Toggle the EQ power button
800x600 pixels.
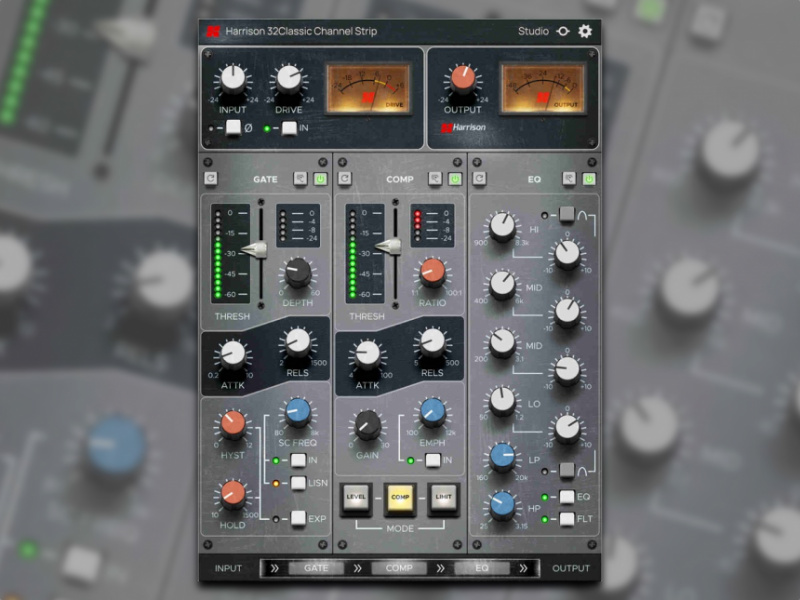(x=589, y=179)
